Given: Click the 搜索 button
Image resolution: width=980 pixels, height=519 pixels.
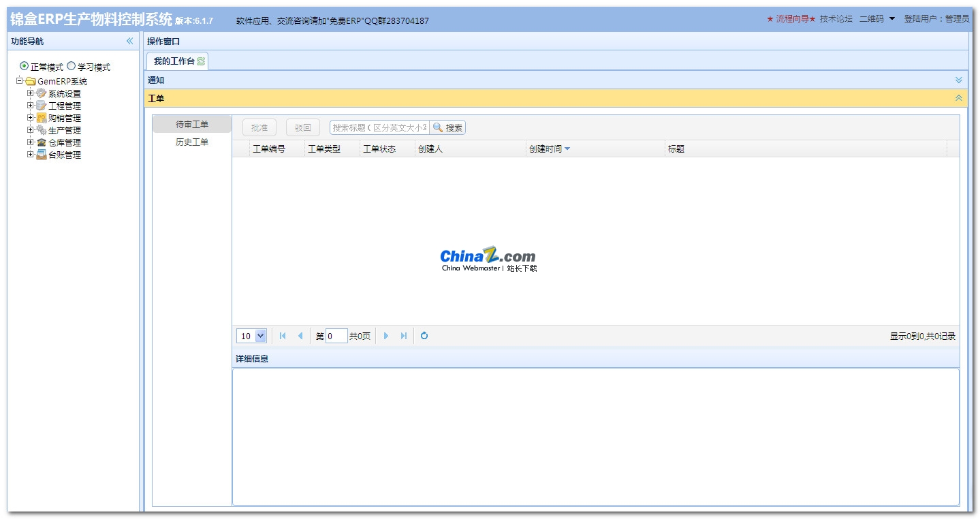Looking at the screenshot, I should (x=448, y=127).
